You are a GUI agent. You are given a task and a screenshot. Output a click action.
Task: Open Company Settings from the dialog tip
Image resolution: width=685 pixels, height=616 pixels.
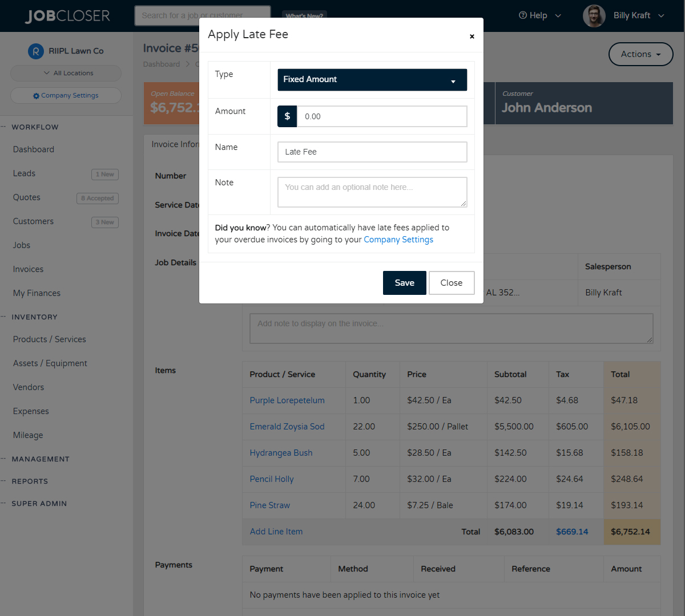(x=398, y=240)
